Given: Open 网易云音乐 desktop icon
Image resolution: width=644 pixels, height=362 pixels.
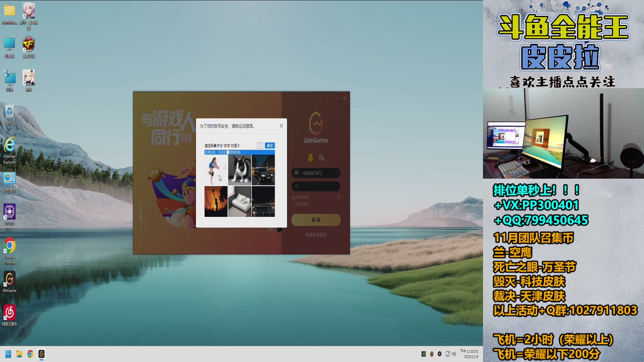Looking at the screenshot, I should pyautogui.click(x=9, y=315).
